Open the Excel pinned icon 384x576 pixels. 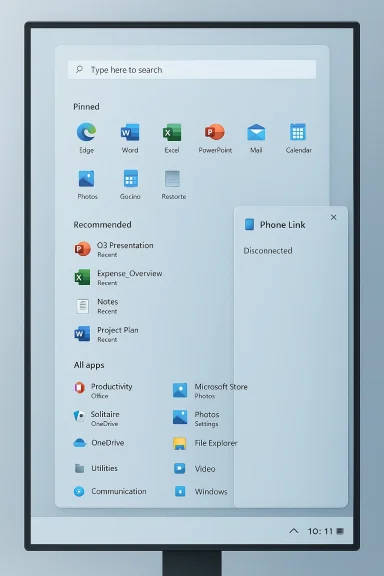click(x=172, y=132)
